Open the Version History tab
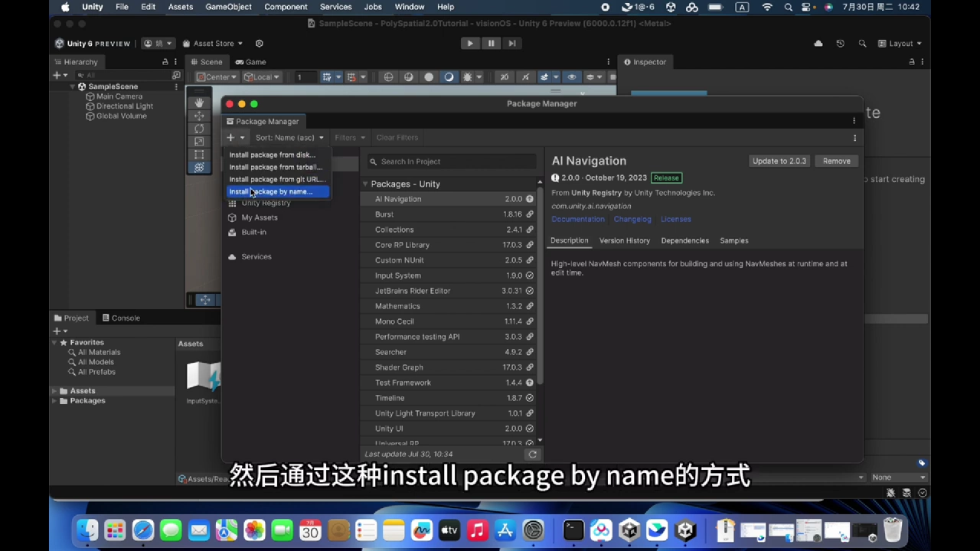This screenshot has height=551, width=980. [625, 240]
